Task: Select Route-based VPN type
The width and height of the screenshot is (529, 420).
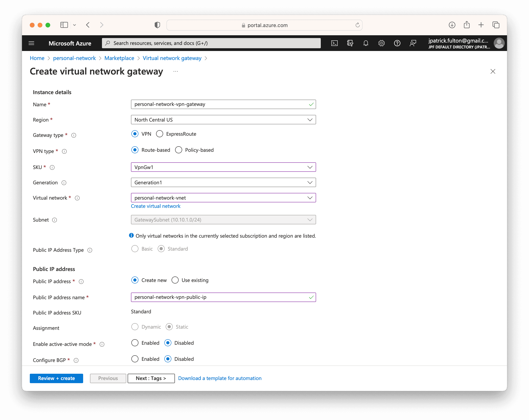Action: pos(135,150)
